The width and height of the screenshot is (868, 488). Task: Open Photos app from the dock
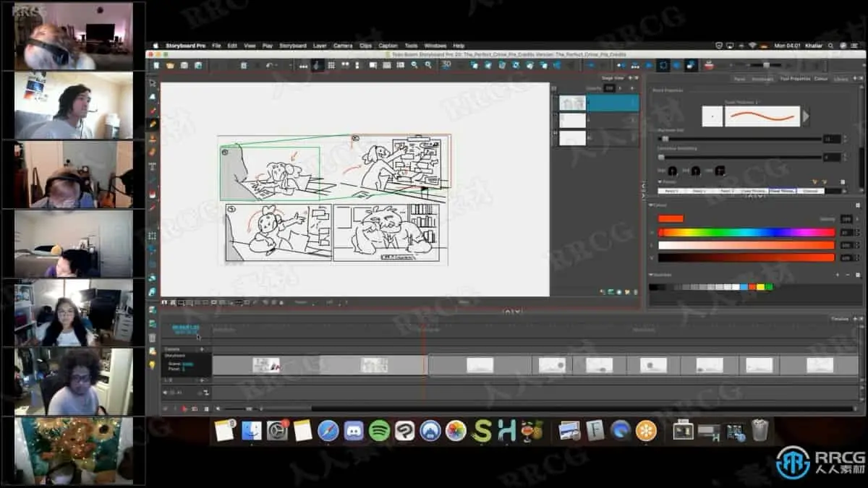coord(456,431)
